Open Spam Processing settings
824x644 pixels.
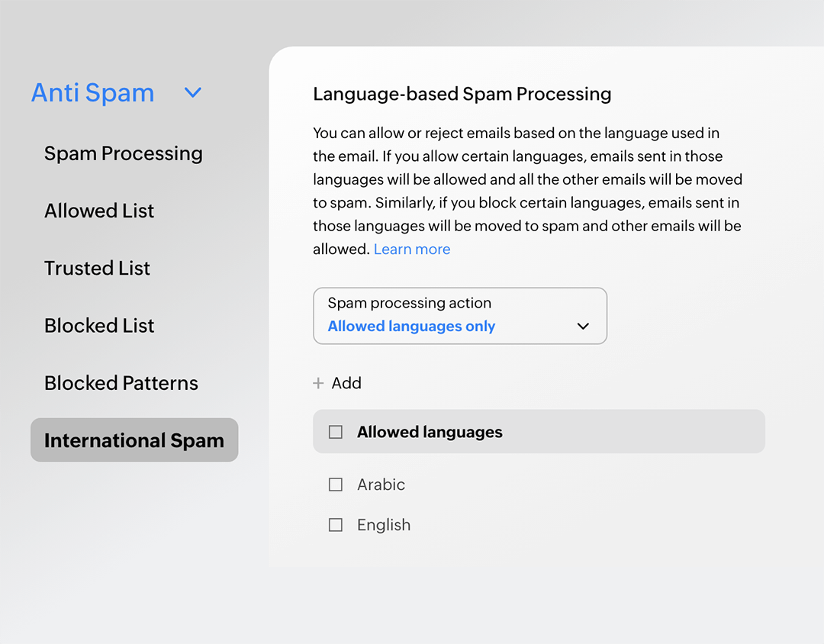pyautogui.click(x=124, y=153)
